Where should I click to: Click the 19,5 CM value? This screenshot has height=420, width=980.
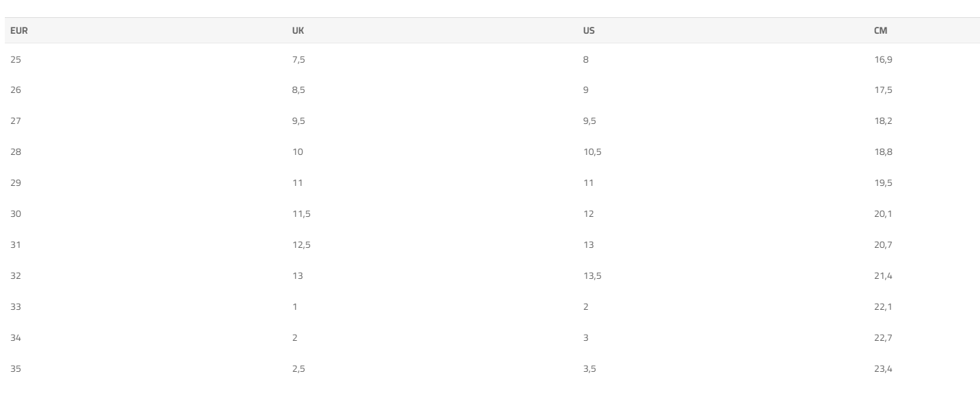883,183
